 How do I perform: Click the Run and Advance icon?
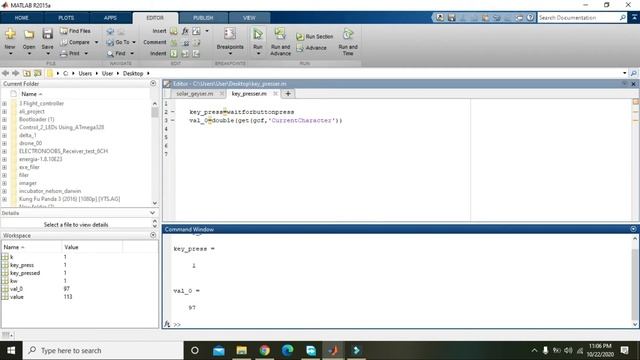click(x=280, y=34)
